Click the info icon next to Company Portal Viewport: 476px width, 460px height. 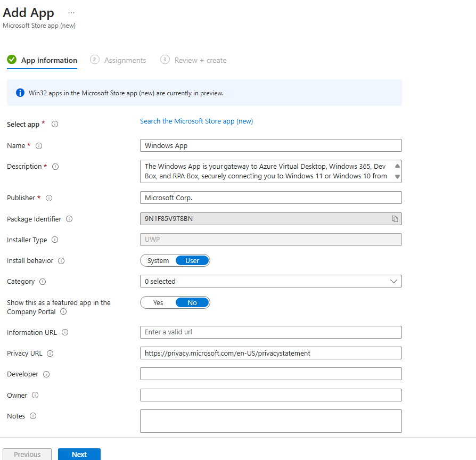(x=63, y=311)
